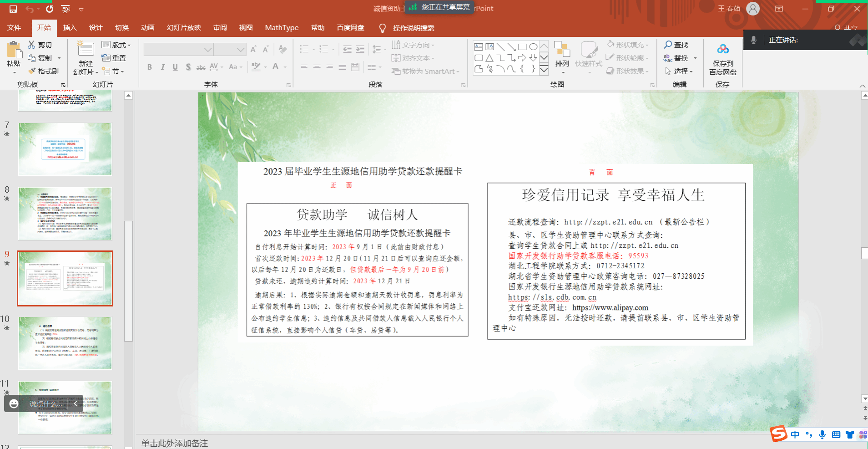Open the Slide Show (幻灯片放映) tab
868x449 pixels.
(x=184, y=28)
